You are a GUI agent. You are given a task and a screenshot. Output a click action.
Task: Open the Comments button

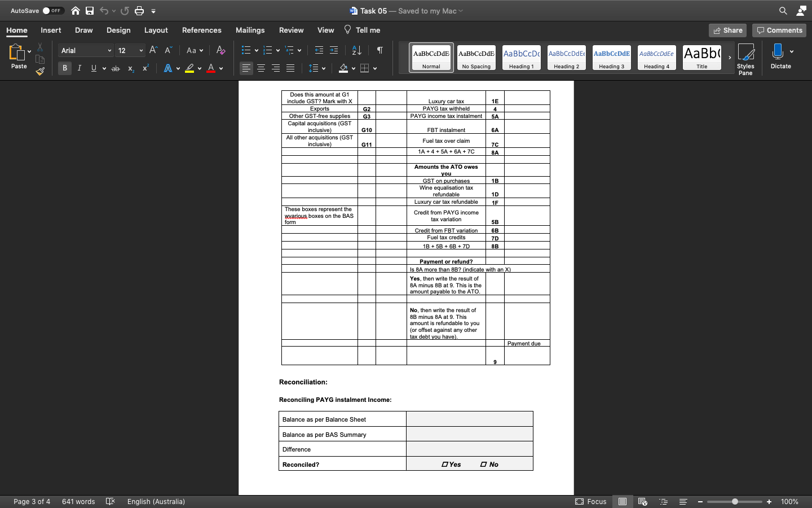779,30
